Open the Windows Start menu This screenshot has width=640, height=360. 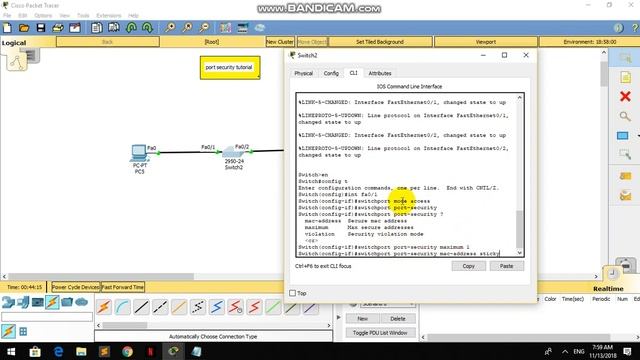(11, 351)
